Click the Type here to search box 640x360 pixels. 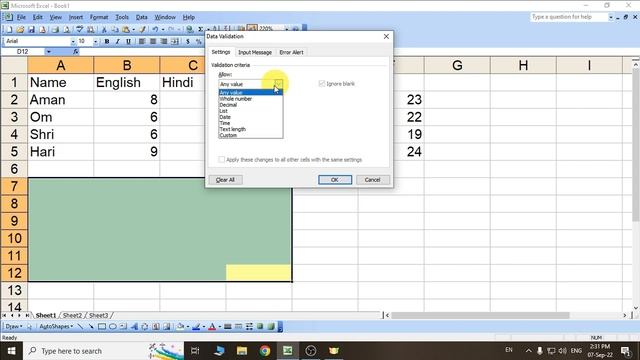(x=104, y=351)
